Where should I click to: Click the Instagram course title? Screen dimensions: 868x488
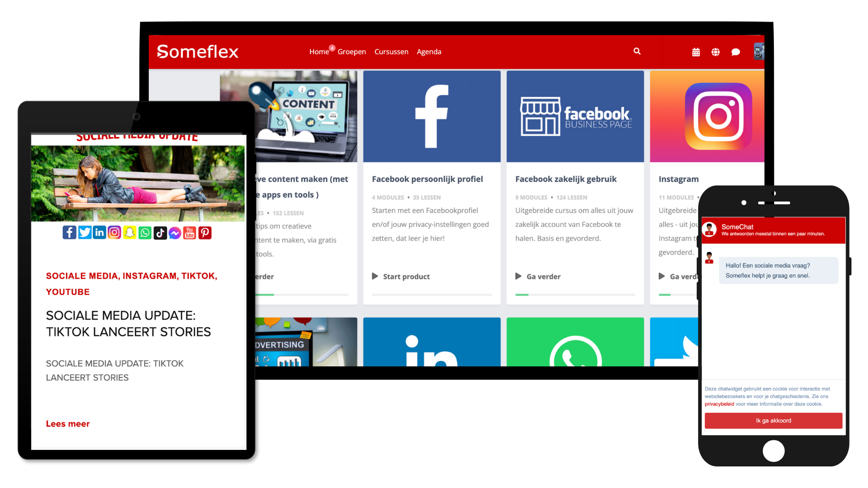(x=678, y=179)
